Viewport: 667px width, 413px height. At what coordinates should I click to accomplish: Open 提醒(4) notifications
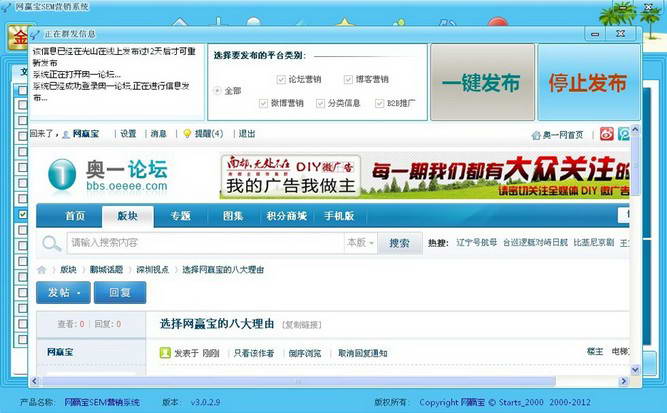pos(209,134)
